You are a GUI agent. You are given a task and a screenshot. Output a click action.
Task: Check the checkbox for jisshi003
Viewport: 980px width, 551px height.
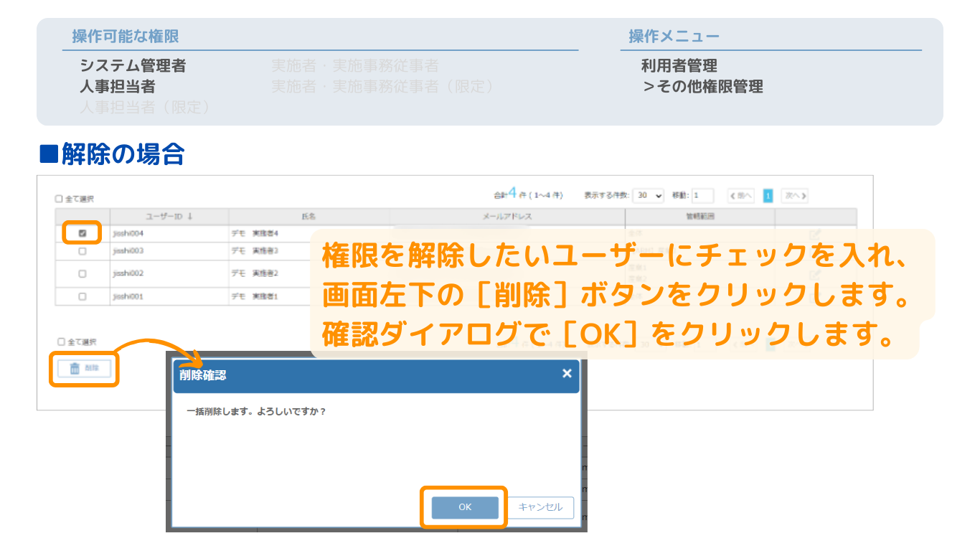click(x=83, y=251)
